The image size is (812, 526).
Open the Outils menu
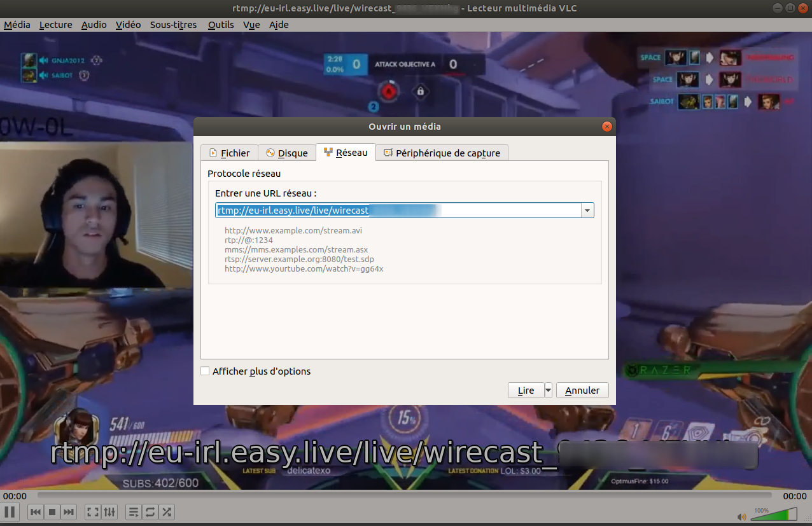221,25
